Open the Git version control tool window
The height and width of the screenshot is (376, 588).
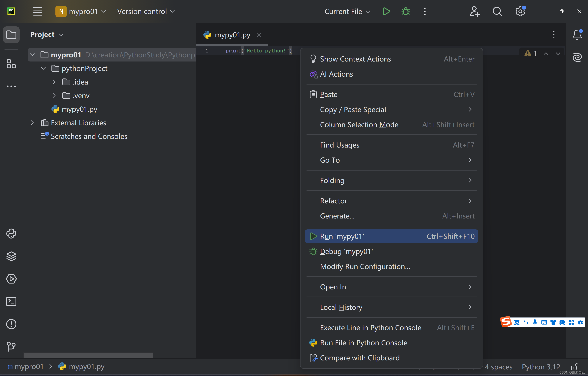[11, 346]
